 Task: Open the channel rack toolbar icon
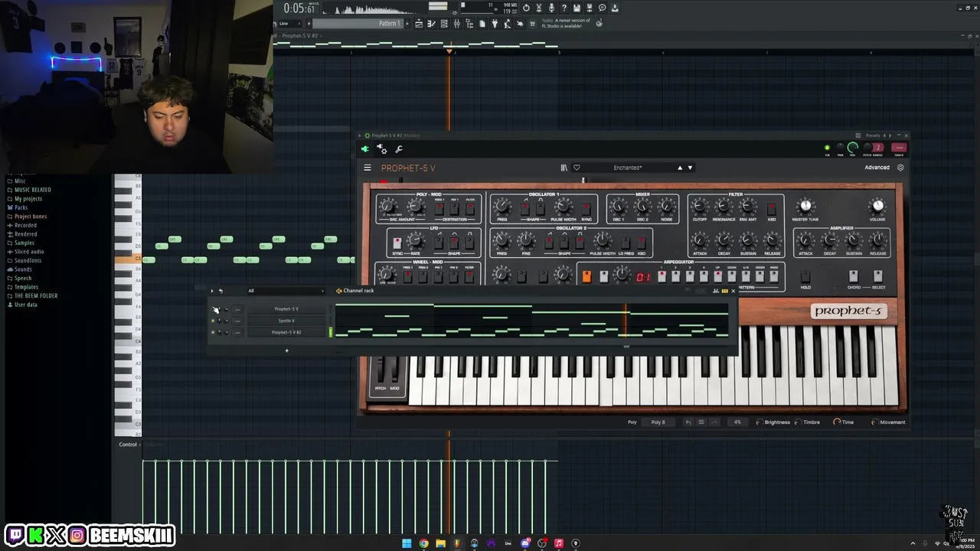click(444, 24)
